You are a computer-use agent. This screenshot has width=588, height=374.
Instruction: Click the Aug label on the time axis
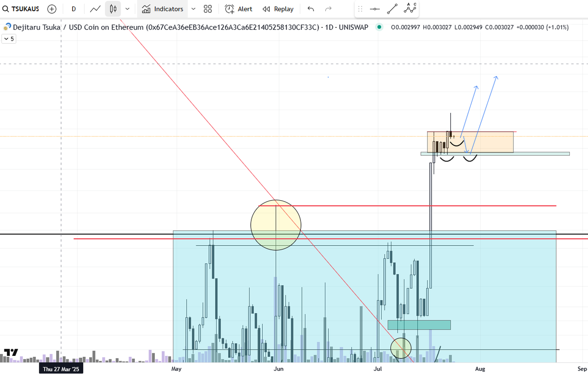[x=480, y=368]
